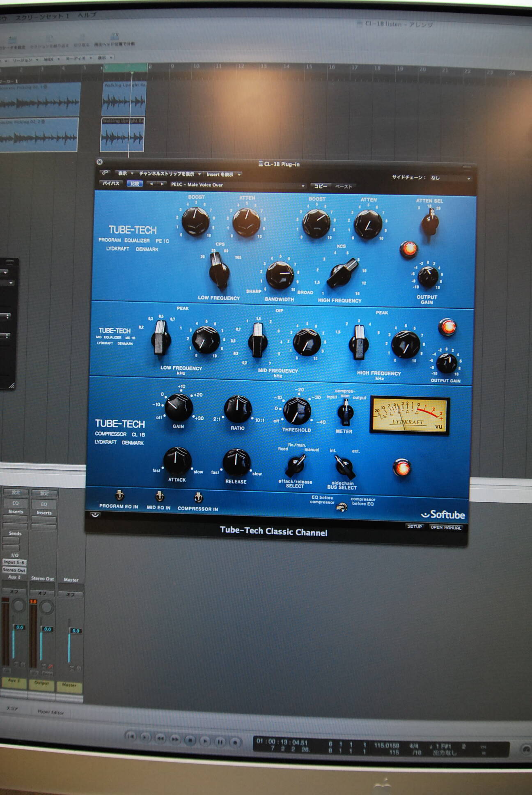Click the SETUP button in Softube footer
Image resolution: width=532 pixels, height=795 pixels.
coord(415,526)
